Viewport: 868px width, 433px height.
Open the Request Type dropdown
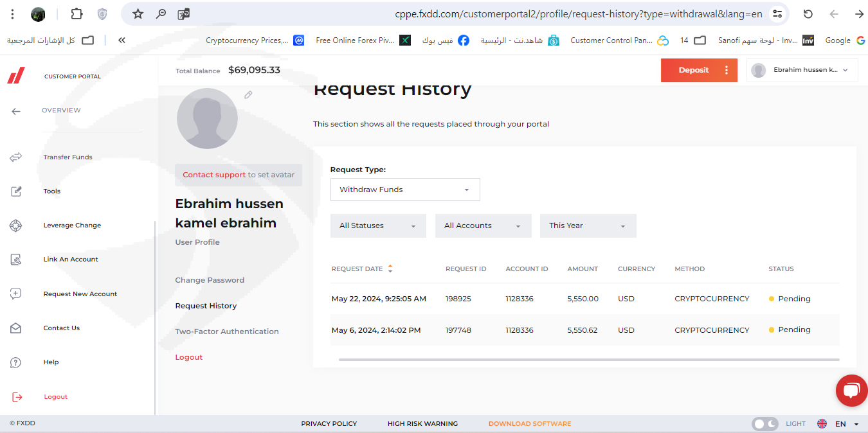click(x=405, y=190)
